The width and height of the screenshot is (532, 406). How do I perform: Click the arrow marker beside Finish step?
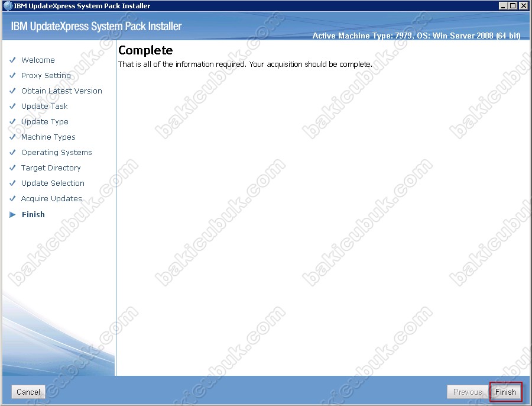coord(12,214)
